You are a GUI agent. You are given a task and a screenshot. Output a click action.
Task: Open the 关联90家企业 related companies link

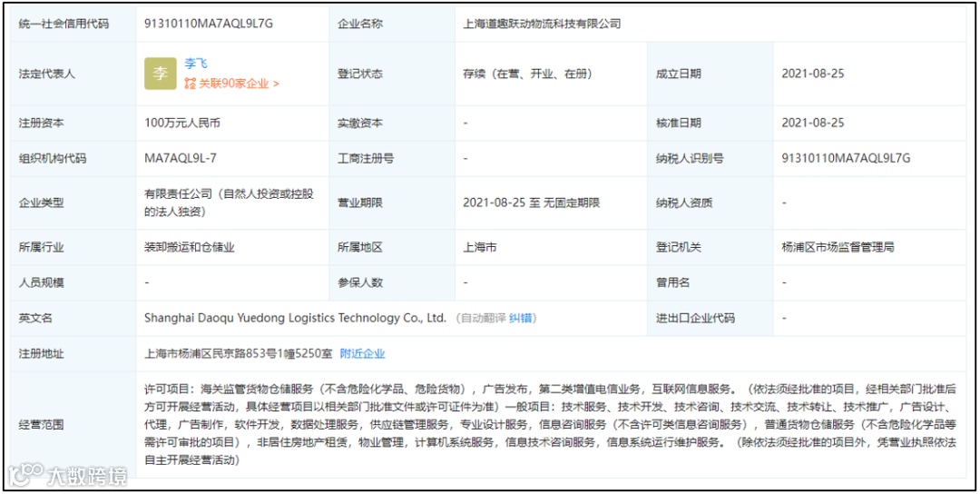click(232, 84)
